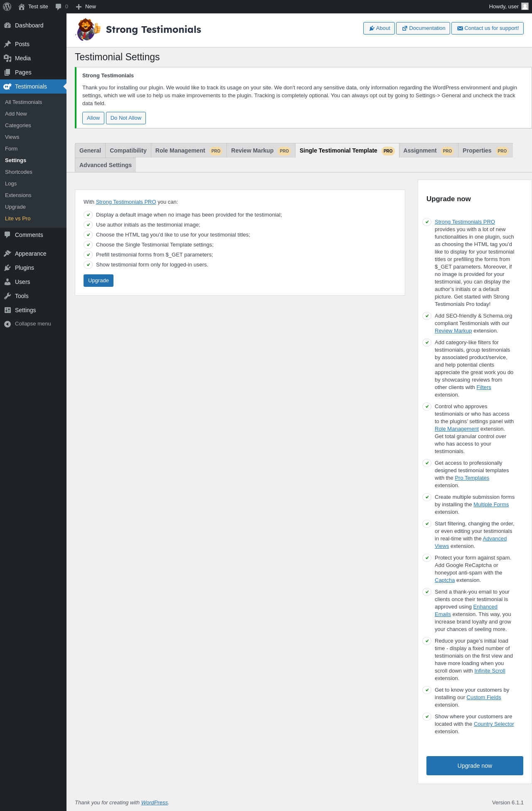Viewport: 532px width, 811px height.
Task: Click the Settings sliders icon in sidebar
Action: tap(7, 310)
